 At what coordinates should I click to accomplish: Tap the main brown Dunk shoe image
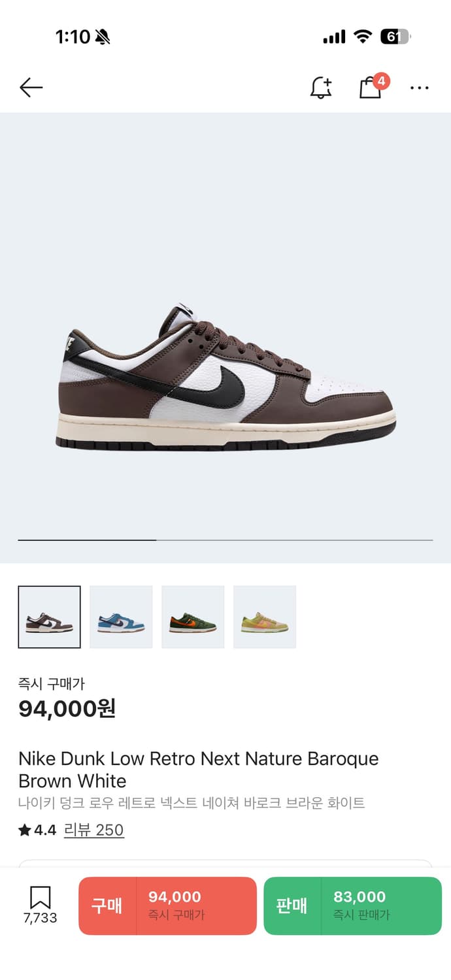(x=225, y=378)
